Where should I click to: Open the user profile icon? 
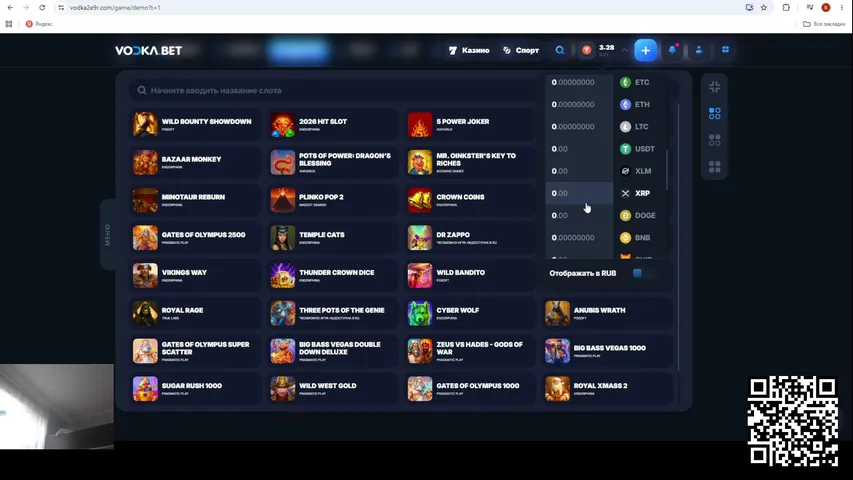tap(699, 50)
